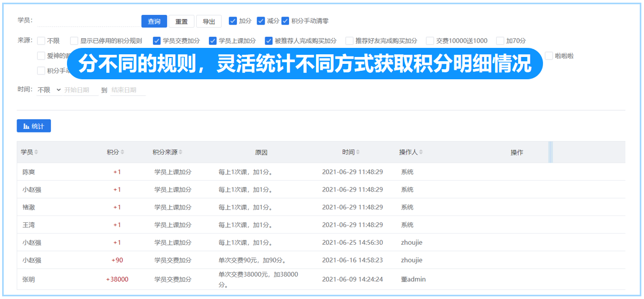This screenshot has height=299, width=644.
Task: Uncheck the 减分 checkbox
Action: coord(260,21)
